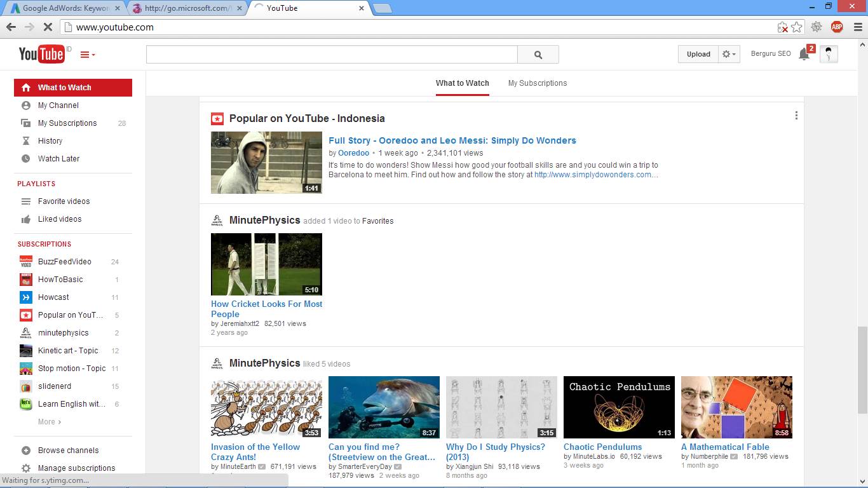Stop page loading with X button
This screenshot has width=868, height=488.
pyautogui.click(x=48, y=27)
